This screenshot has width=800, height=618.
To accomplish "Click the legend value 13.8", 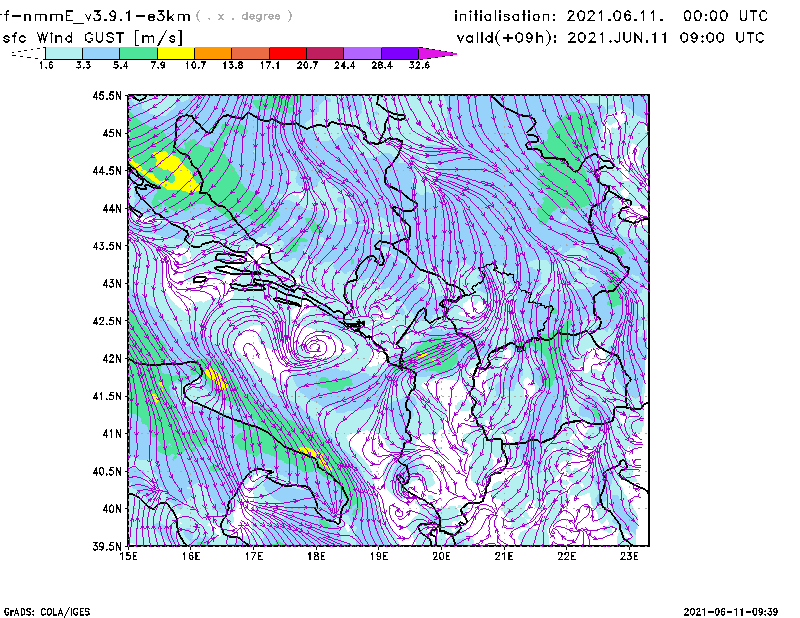I will point(233,65).
